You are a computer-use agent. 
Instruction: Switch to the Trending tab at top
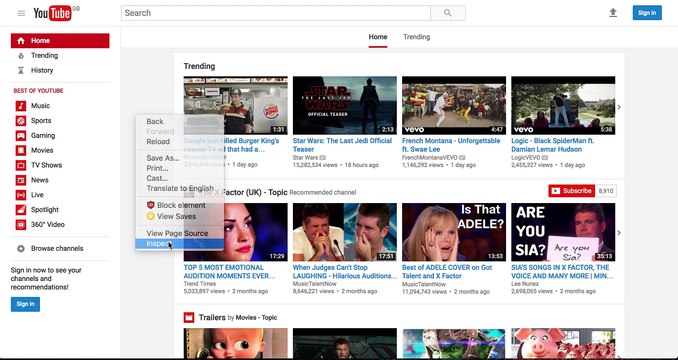(x=416, y=37)
